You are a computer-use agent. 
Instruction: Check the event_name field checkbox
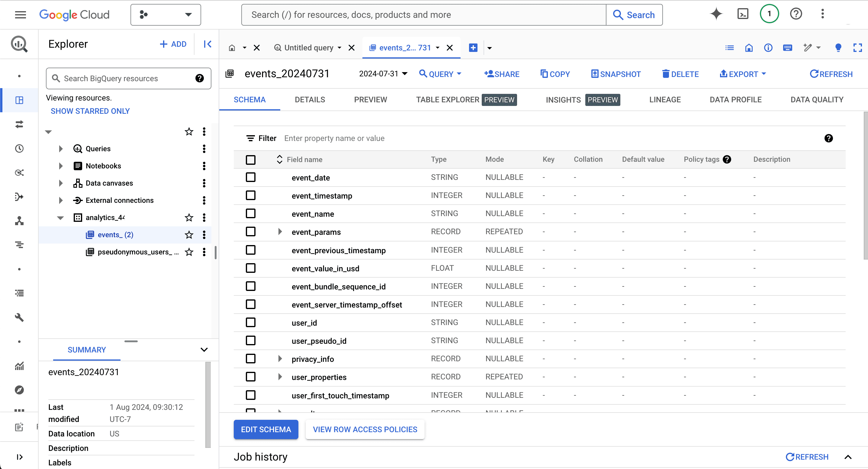pyautogui.click(x=251, y=213)
